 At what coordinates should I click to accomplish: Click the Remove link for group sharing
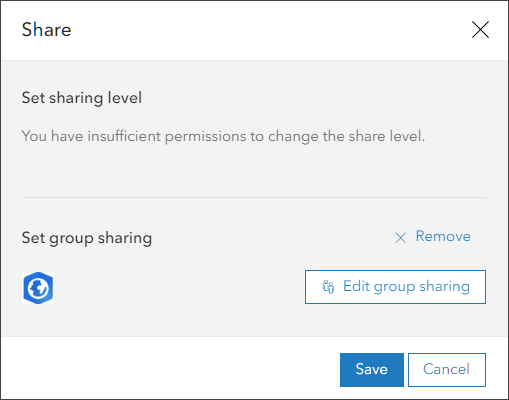[x=433, y=237]
